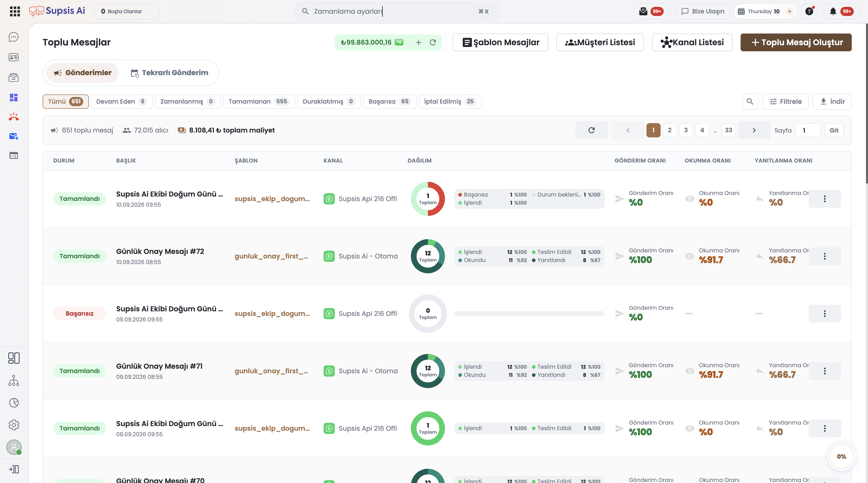This screenshot has height=483, width=868.
Task: Click the search icon beside Filtrele
Action: (750, 102)
